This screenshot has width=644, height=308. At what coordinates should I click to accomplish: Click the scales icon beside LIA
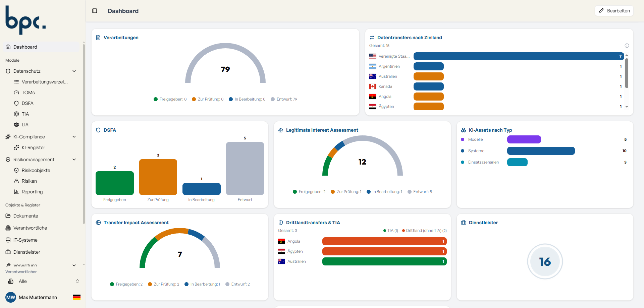(16, 125)
